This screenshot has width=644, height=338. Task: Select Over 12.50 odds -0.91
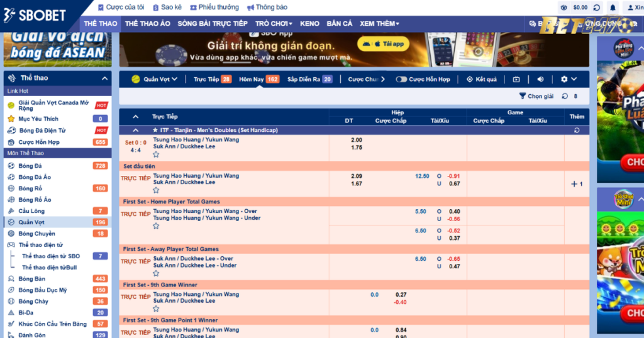pos(453,176)
